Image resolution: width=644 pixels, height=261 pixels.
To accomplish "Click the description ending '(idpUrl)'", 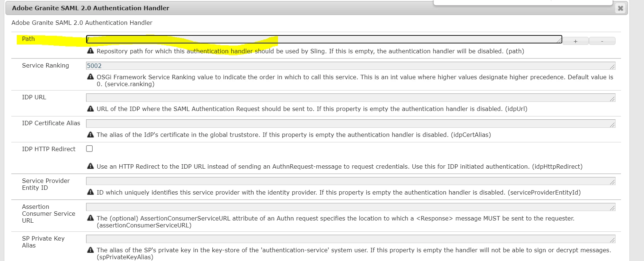I will (x=312, y=109).
